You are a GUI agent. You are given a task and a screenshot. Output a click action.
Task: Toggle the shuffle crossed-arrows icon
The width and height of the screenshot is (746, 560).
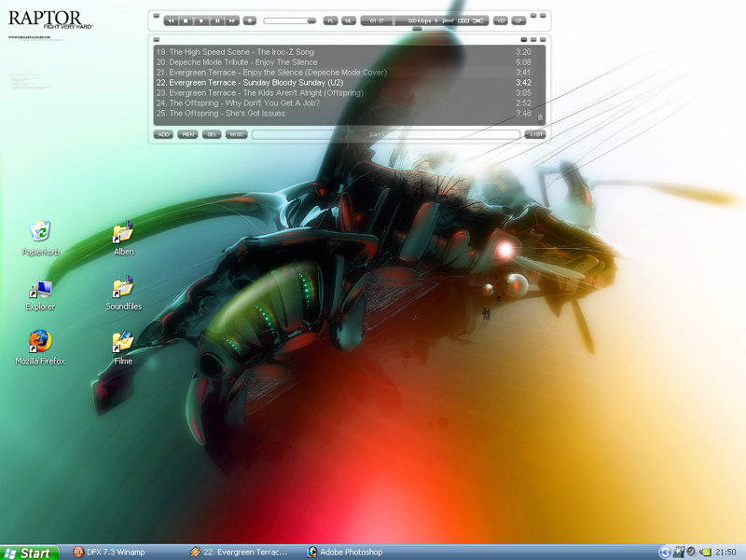point(478,20)
